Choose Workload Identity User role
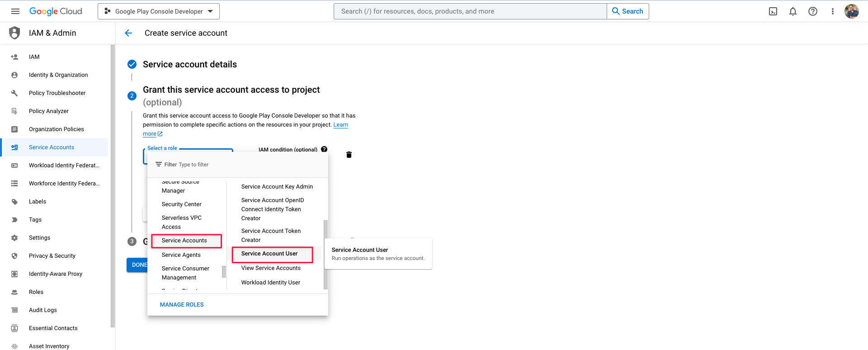 (271, 283)
